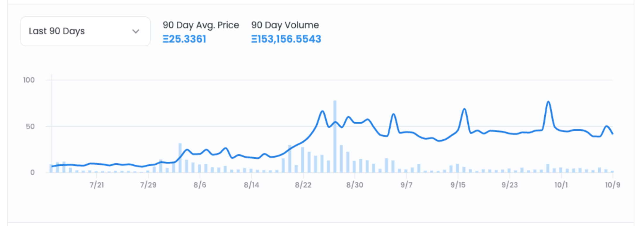644x226 pixels.
Task: Click the 90 Day Volume label
Action: [285, 25]
